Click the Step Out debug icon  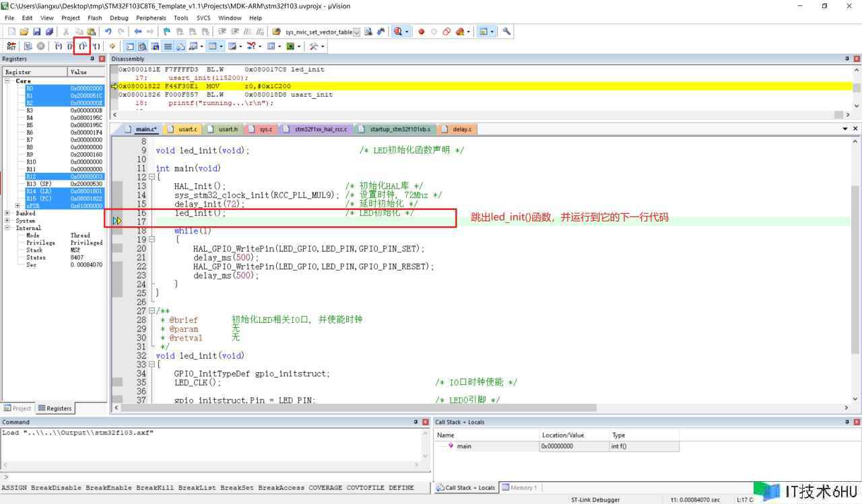pos(83,46)
